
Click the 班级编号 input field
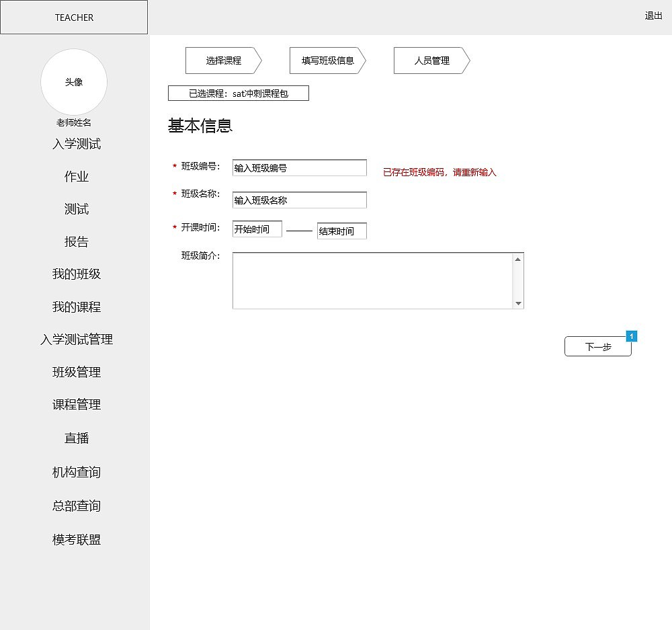[299, 167]
